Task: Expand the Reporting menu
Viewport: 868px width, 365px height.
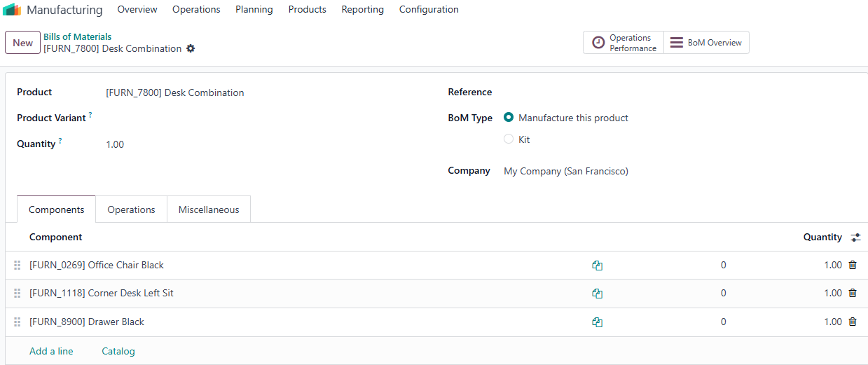Action: point(362,10)
